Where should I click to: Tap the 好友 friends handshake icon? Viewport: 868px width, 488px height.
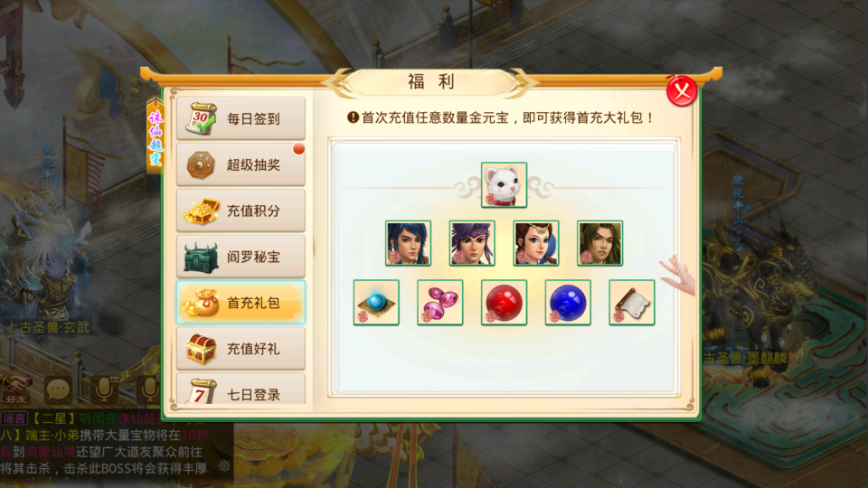click(15, 389)
